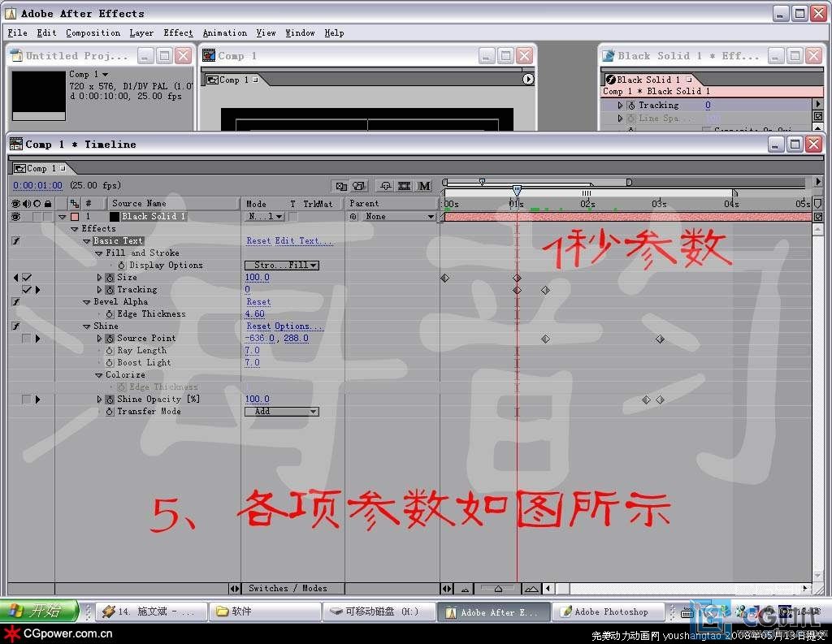The width and height of the screenshot is (832, 644).
Task: Click the Edge Thickness value 4.60
Action: (254, 314)
